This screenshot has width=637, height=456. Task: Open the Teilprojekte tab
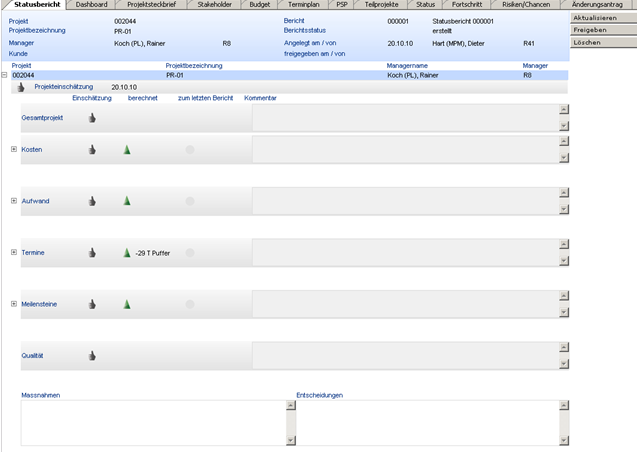[x=381, y=4]
